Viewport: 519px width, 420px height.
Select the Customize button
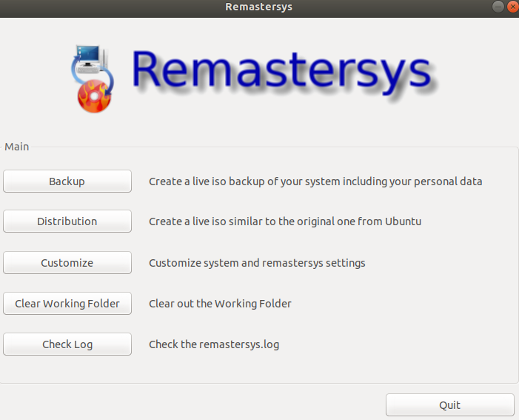click(67, 263)
